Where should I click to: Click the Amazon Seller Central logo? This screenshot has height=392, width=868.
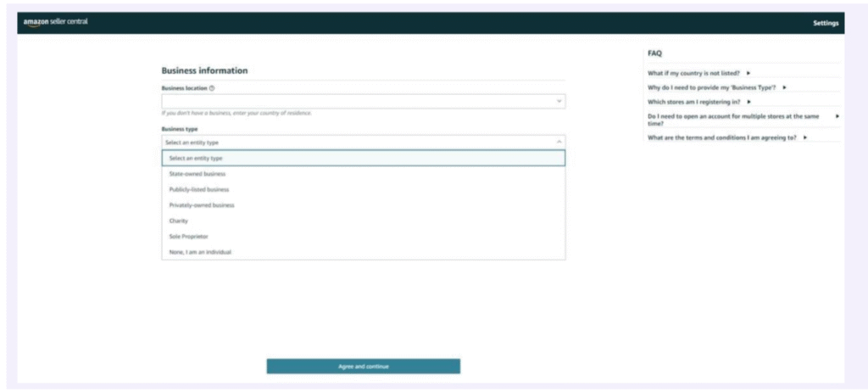click(55, 22)
